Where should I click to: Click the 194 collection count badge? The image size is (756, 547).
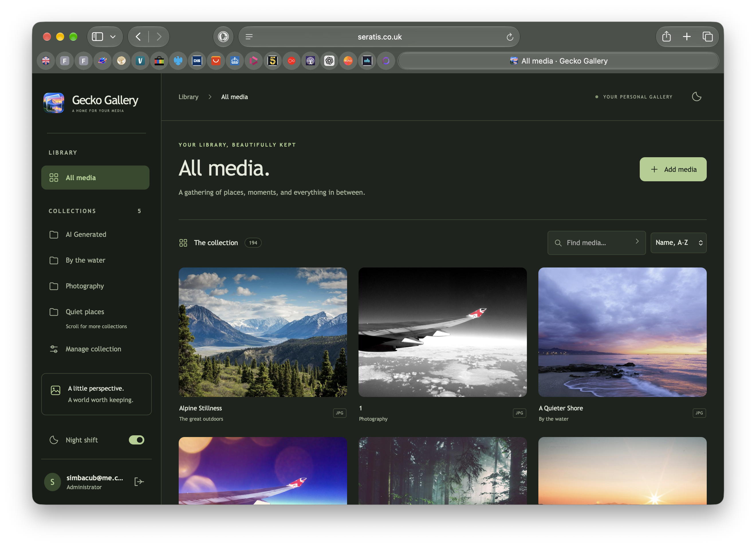tap(253, 243)
